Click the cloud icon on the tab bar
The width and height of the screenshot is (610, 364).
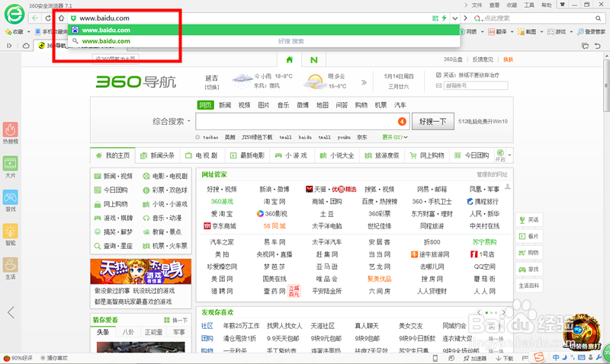click(x=26, y=46)
